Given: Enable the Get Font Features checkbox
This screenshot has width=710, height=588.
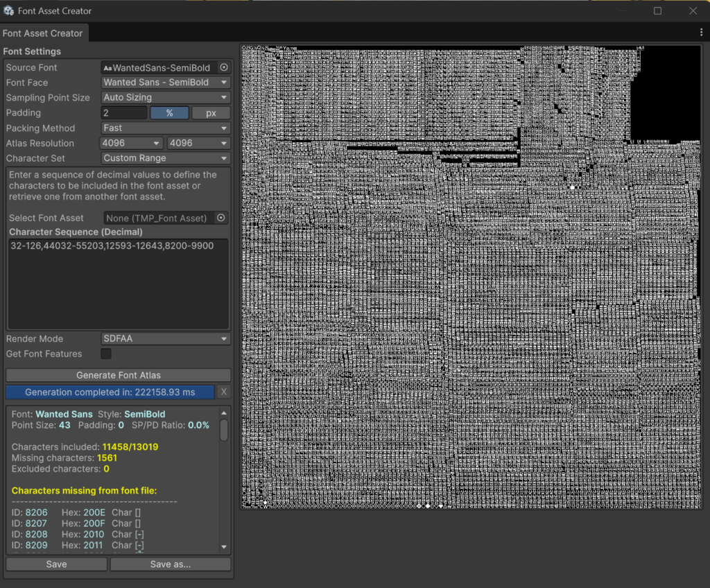Looking at the screenshot, I should pos(106,354).
